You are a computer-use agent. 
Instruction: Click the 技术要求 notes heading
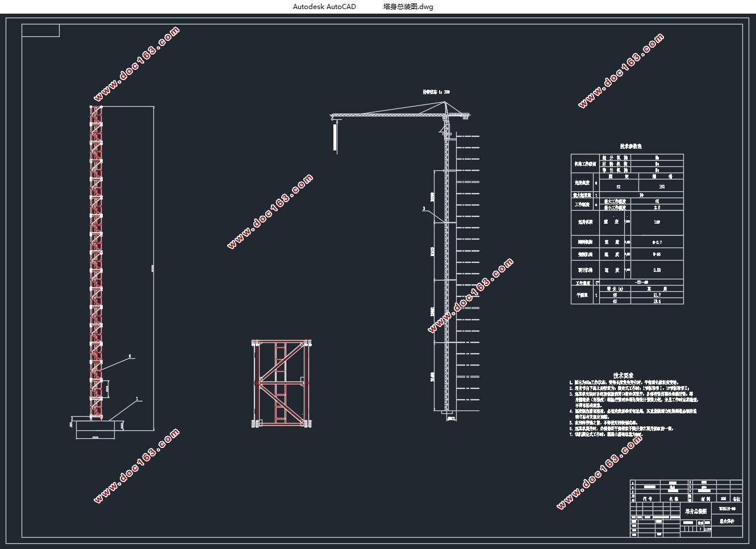tap(623, 376)
